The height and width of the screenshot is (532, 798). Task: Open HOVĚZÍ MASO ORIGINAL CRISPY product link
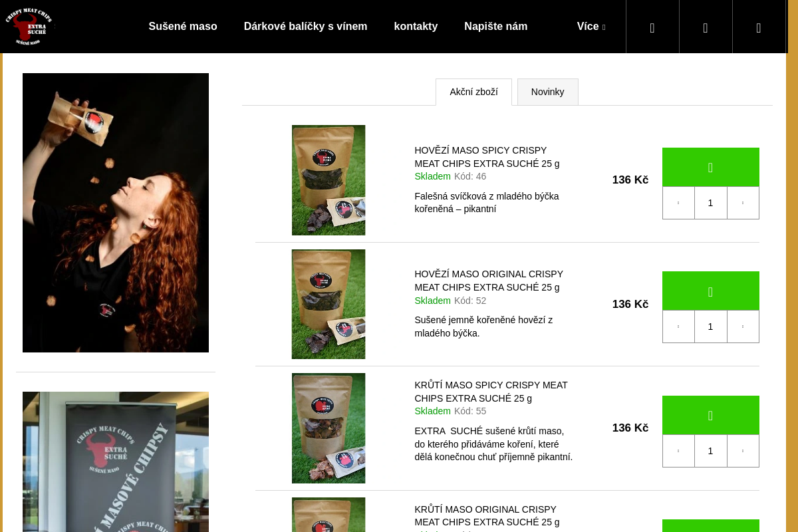point(489,281)
